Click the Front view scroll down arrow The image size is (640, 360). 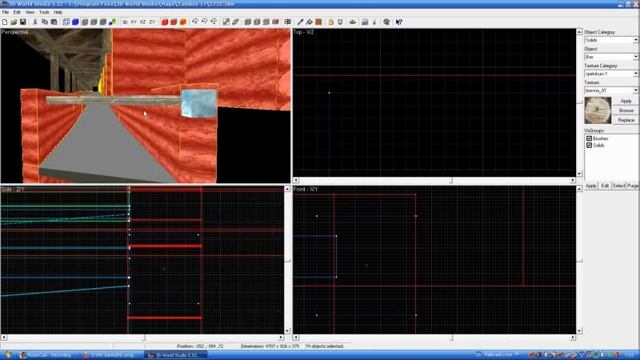579,331
